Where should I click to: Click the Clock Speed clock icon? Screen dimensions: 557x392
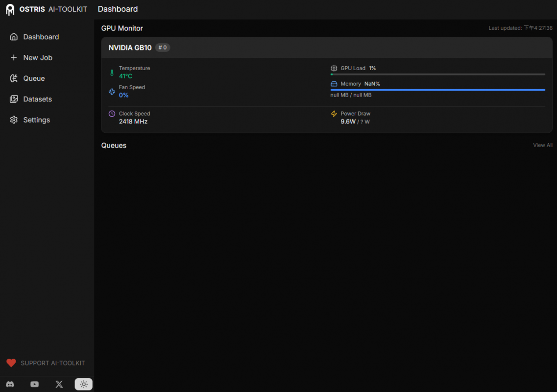tap(112, 114)
